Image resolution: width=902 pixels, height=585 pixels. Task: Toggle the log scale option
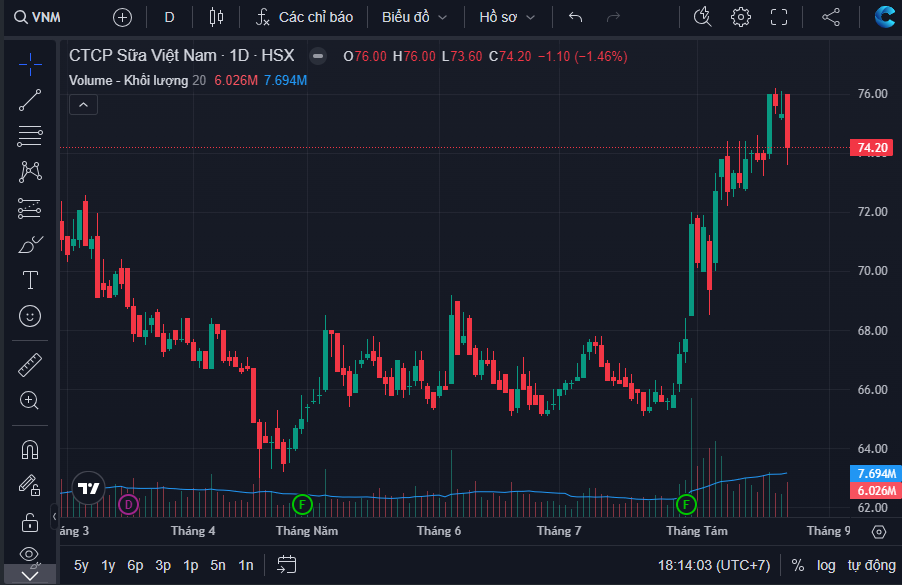tap(826, 565)
